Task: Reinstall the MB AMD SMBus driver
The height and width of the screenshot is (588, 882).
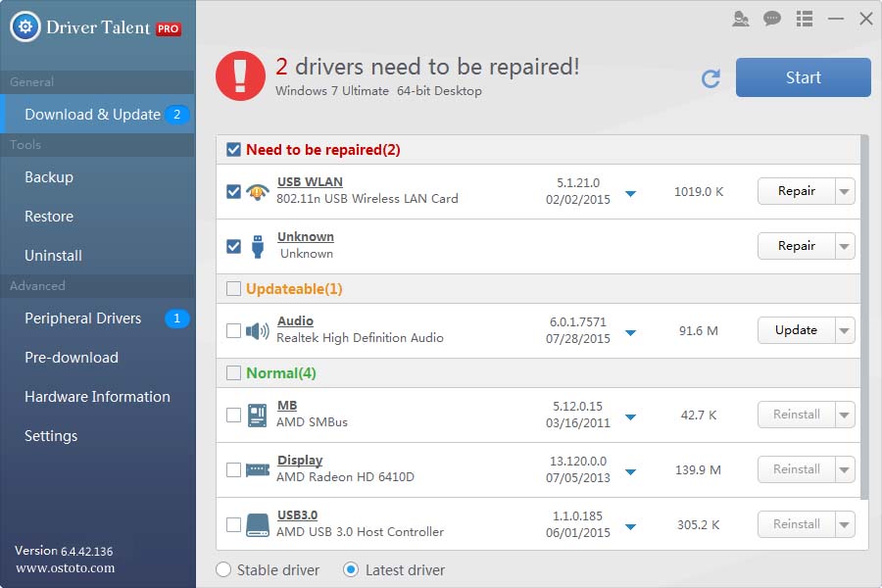Action: [x=797, y=415]
